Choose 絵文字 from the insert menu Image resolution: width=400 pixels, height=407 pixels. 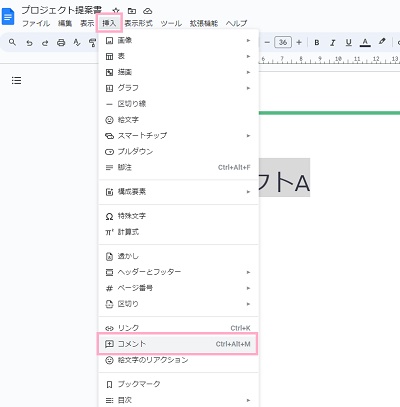(x=179, y=120)
